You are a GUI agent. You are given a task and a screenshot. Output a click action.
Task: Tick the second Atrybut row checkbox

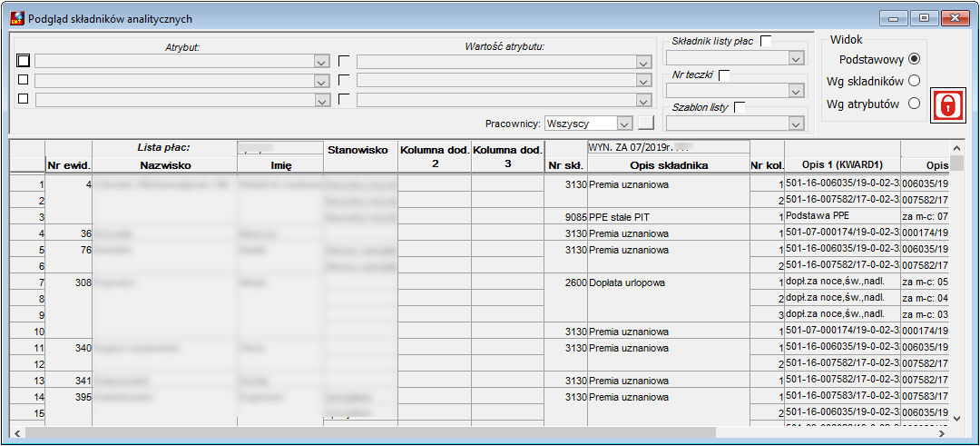pyautogui.click(x=23, y=79)
